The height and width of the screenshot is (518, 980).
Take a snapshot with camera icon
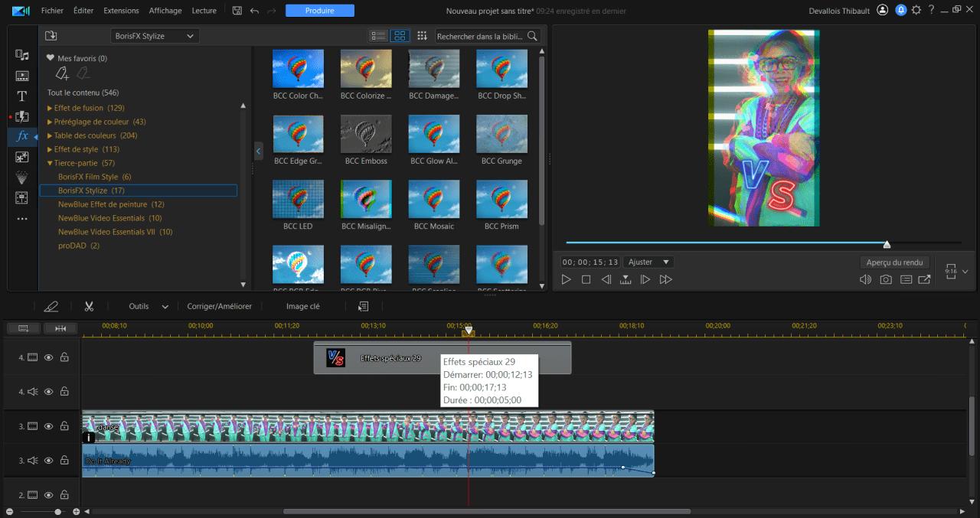(x=886, y=280)
